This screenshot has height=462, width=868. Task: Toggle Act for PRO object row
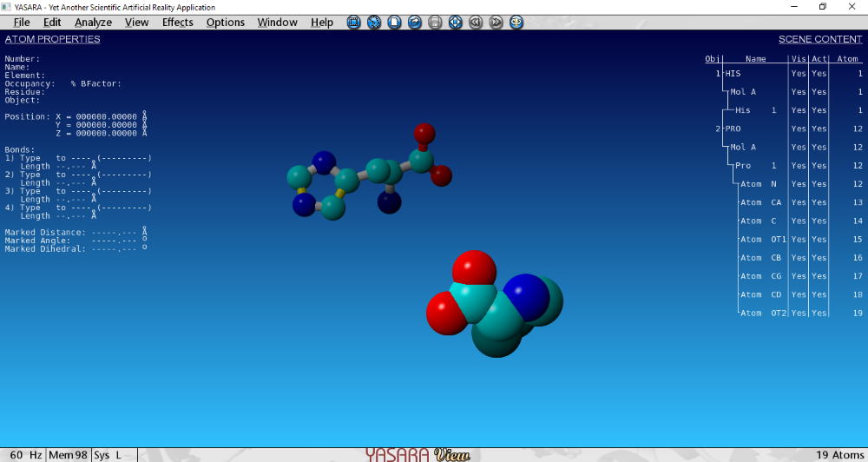pyautogui.click(x=819, y=129)
